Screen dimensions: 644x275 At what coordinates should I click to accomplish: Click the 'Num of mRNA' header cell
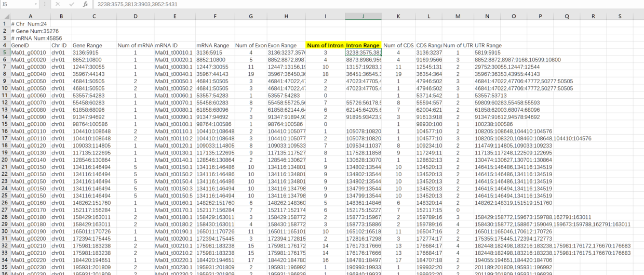[135, 45]
